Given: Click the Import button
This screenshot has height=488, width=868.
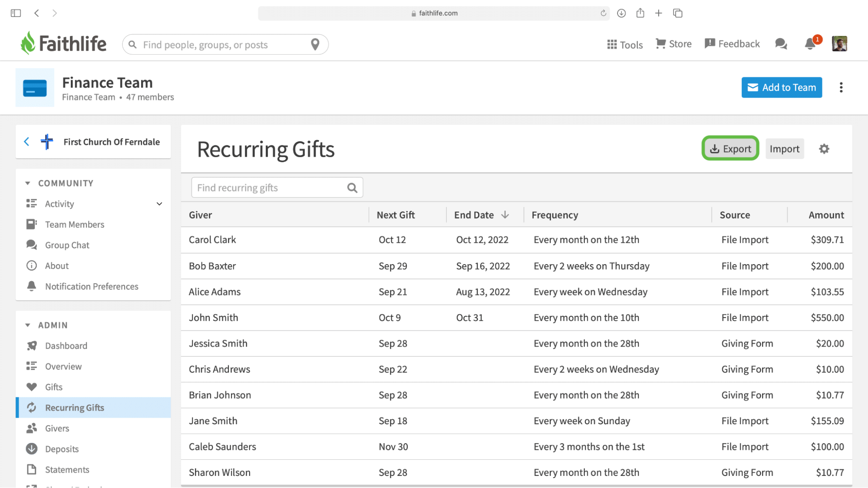Looking at the screenshot, I should click(784, 149).
